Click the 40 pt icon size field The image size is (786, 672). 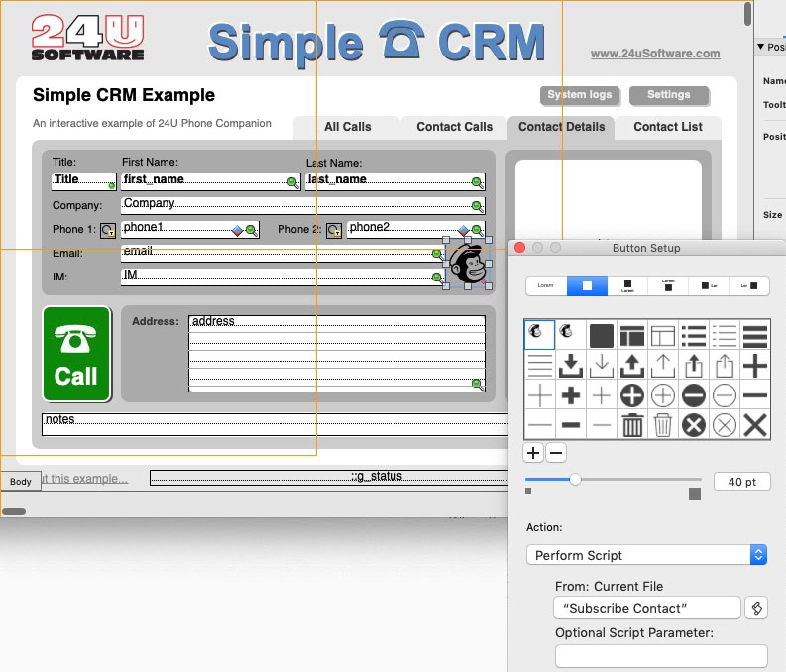tap(741, 482)
